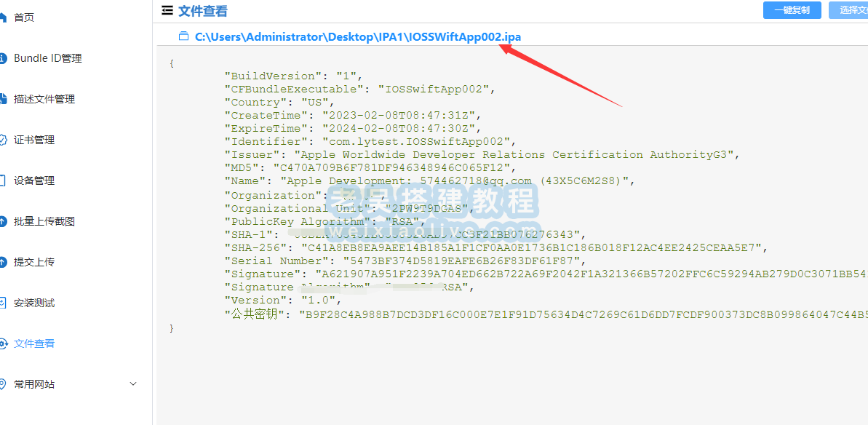This screenshot has height=425, width=868.
Task: Click the 描述文件管理 document icon
Action: pyautogui.click(x=3, y=99)
